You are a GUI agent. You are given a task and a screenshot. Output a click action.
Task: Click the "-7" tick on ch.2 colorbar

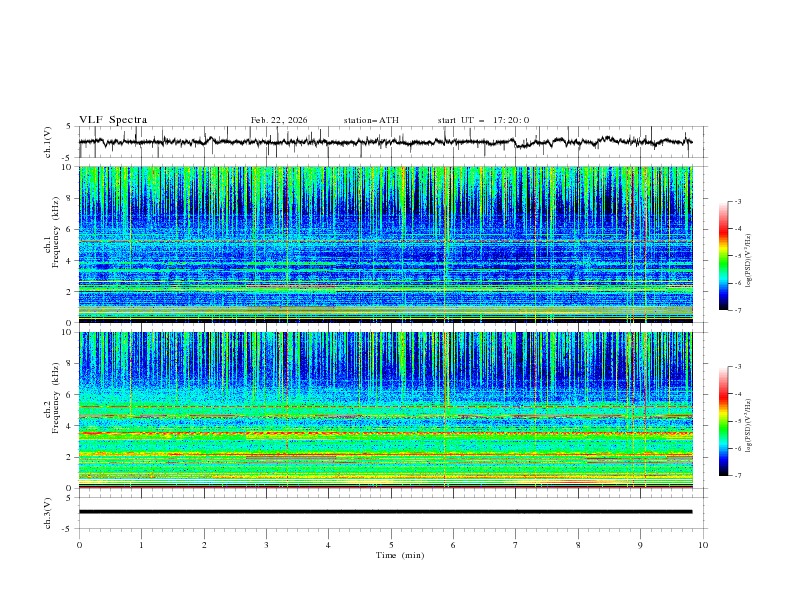[738, 476]
